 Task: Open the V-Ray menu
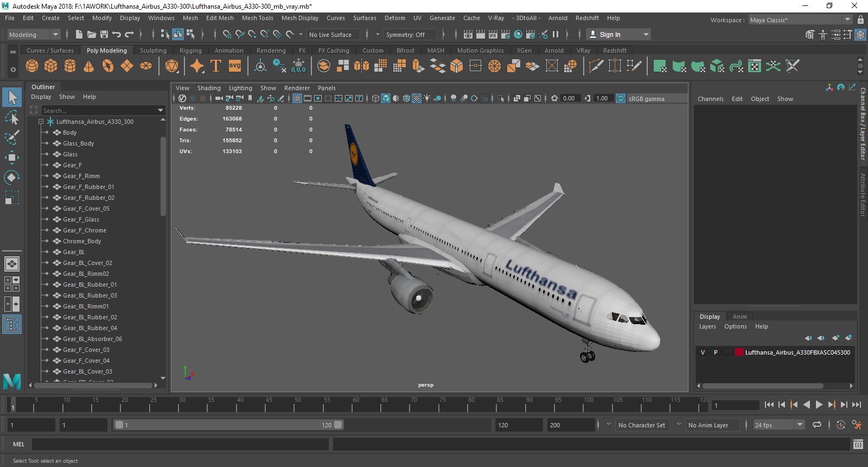click(x=496, y=18)
